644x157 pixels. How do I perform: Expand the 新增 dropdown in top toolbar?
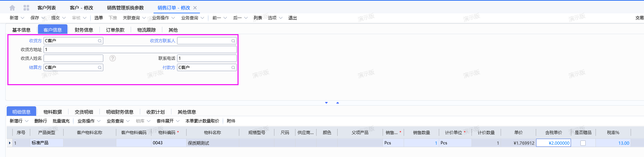tap(22, 18)
